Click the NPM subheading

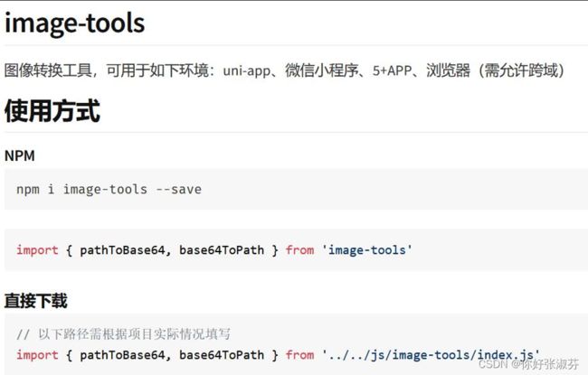click(20, 155)
